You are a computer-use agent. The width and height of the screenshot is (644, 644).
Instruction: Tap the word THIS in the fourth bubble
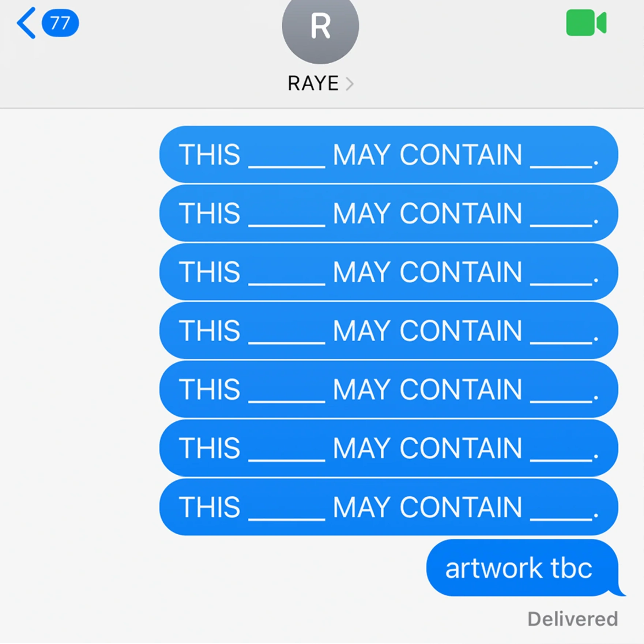210,331
